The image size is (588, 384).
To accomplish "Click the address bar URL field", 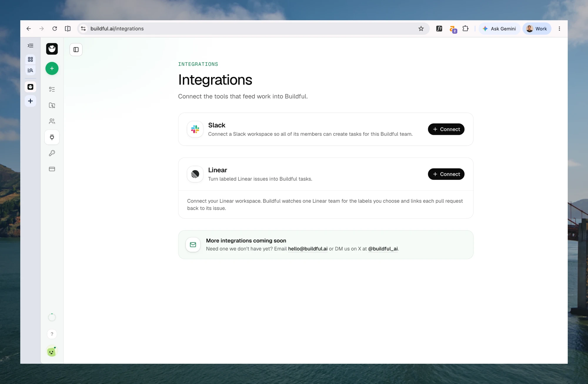I will click(x=253, y=28).
